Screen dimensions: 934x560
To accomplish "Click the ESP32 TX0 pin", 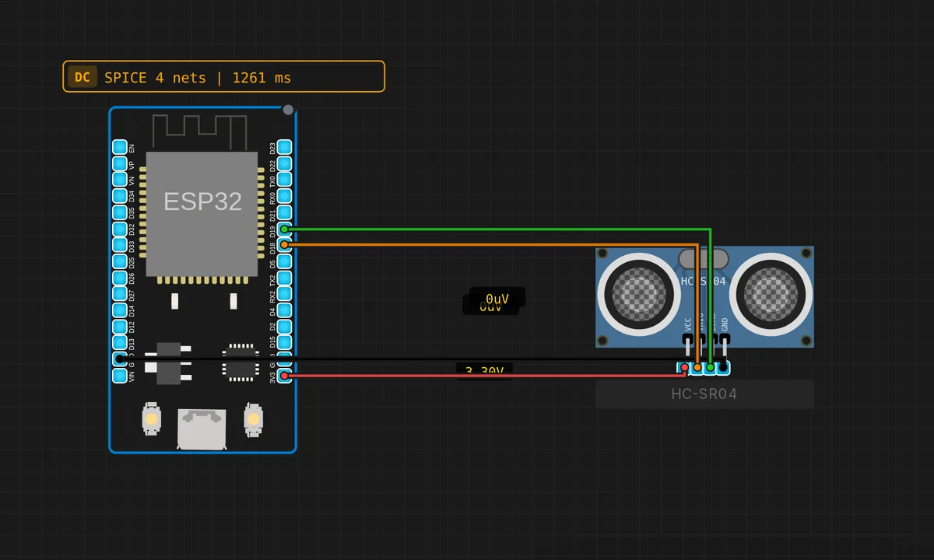I will [x=285, y=180].
